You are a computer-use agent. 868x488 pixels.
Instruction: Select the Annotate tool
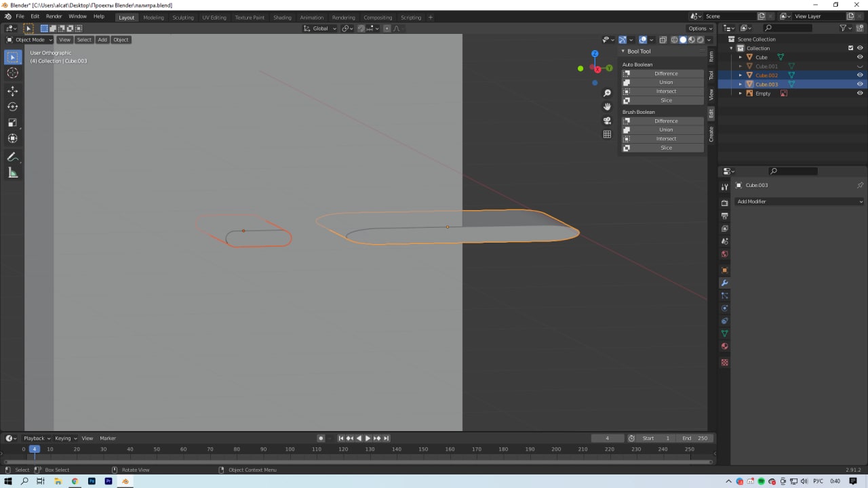point(13,157)
